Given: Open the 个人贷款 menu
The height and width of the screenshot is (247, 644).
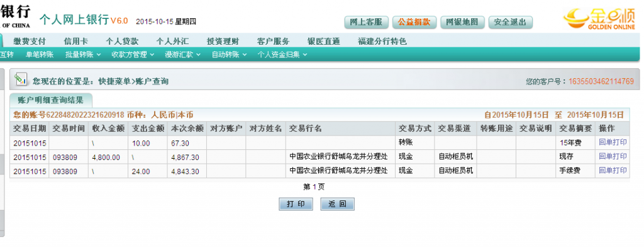Looking at the screenshot, I should tap(122, 42).
